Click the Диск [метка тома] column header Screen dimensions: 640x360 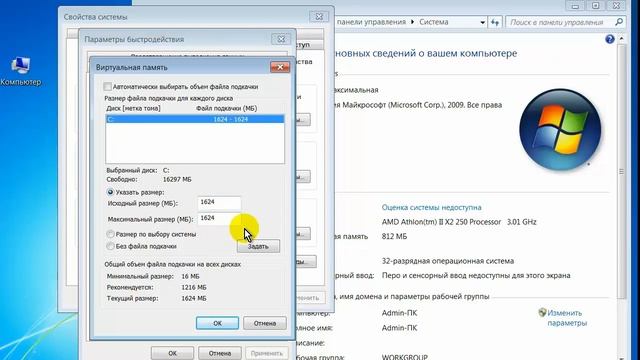click(133, 108)
